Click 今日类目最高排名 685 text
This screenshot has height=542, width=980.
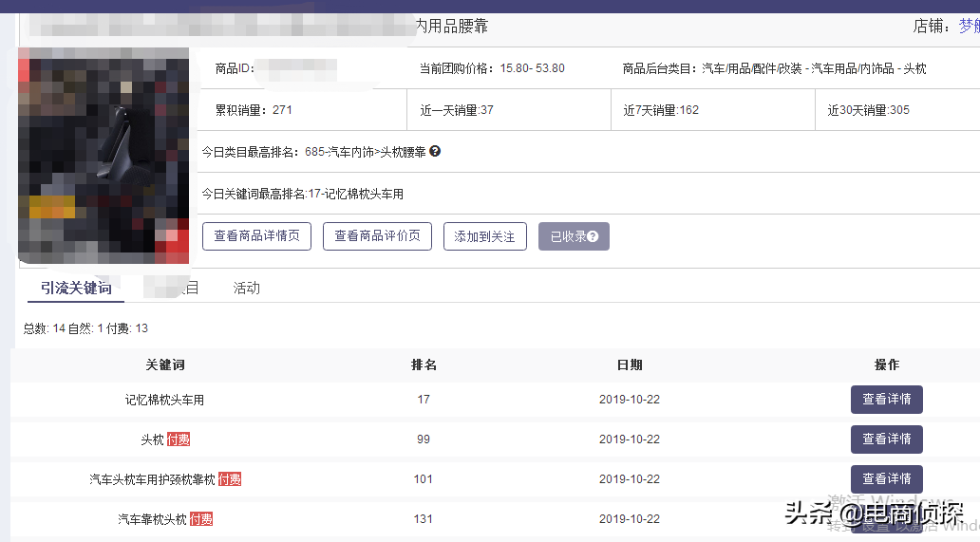click(313, 152)
